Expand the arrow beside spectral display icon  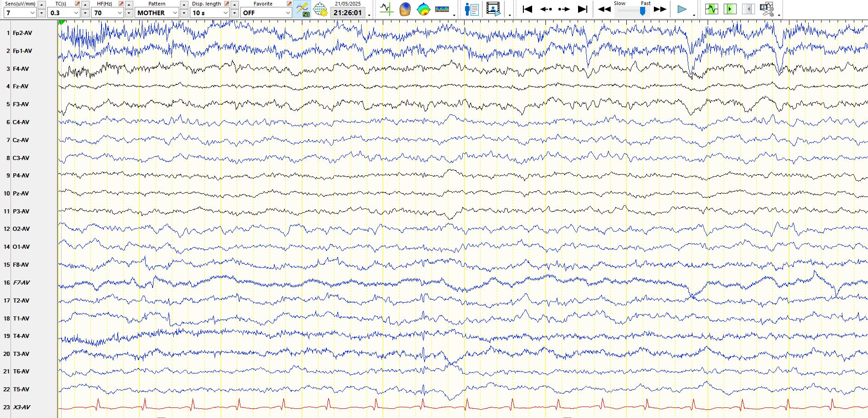[454, 15]
